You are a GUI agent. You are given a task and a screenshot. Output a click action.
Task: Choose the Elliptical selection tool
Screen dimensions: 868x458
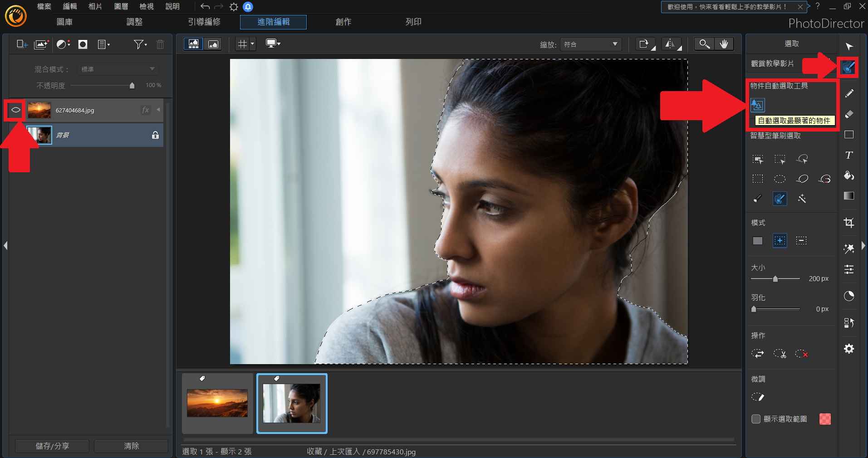coord(780,179)
